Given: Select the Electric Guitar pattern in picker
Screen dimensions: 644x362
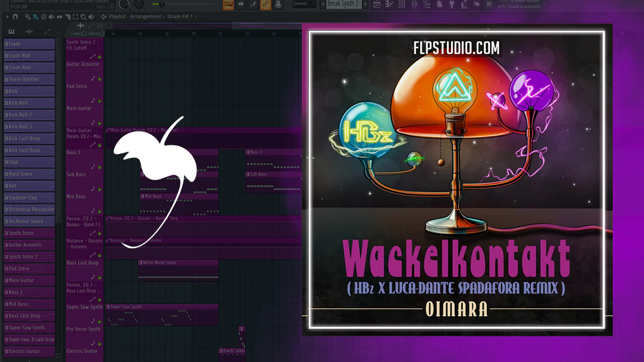Looking at the screenshot, I should (29, 351).
